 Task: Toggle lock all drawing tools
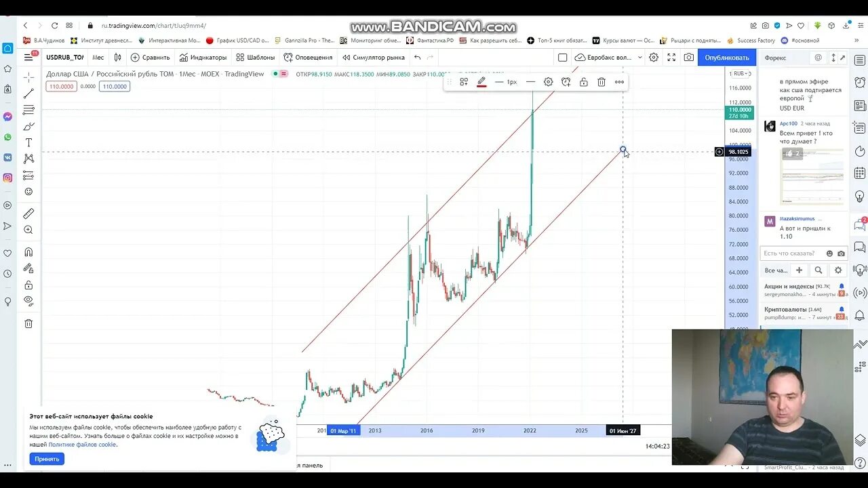[x=28, y=285]
